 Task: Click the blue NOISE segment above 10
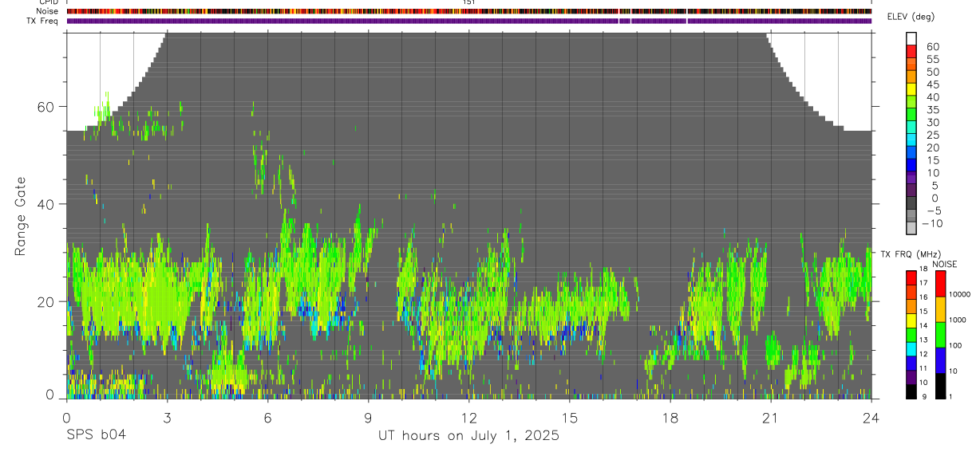[x=940, y=360]
